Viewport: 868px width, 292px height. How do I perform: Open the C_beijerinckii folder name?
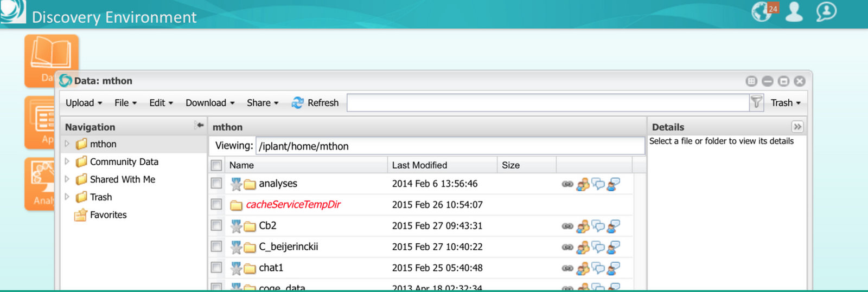point(289,247)
